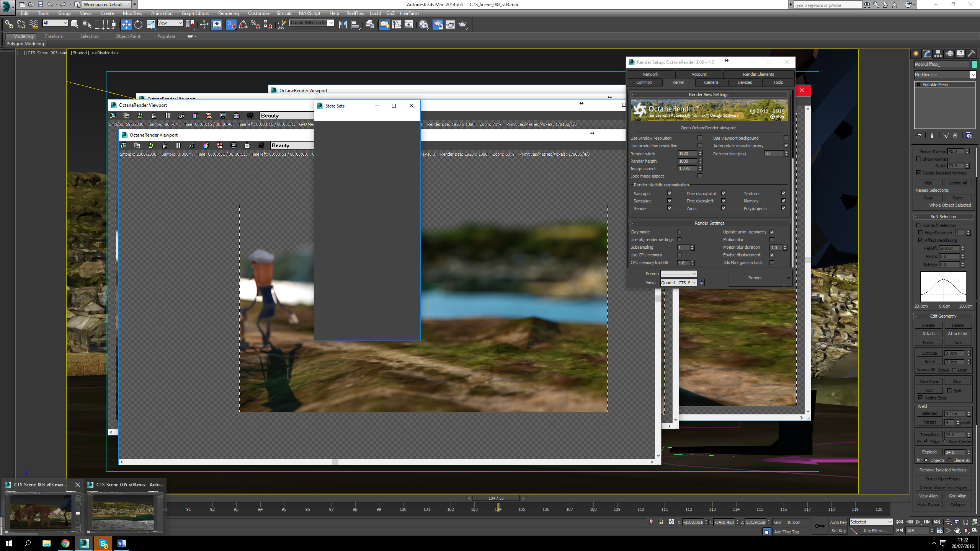Click the Attach List button
Image resolution: width=980 pixels, height=551 pixels.
click(x=957, y=334)
